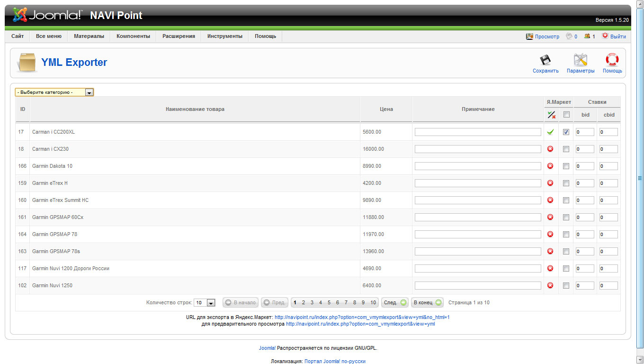Screen dimensions: 644x364
Task: Tick the Garmin eTrex H checkbox
Action: pos(566,183)
